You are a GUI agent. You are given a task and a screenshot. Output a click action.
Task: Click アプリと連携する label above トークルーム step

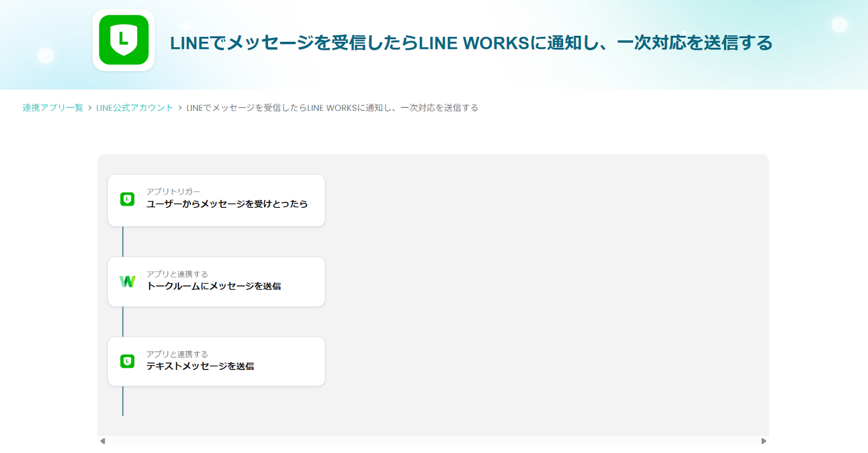pyautogui.click(x=177, y=274)
